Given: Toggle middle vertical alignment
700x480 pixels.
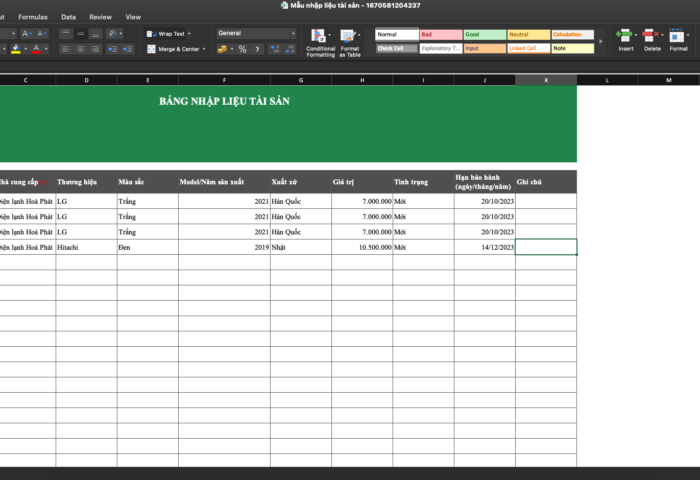Looking at the screenshot, I should coord(80,33).
